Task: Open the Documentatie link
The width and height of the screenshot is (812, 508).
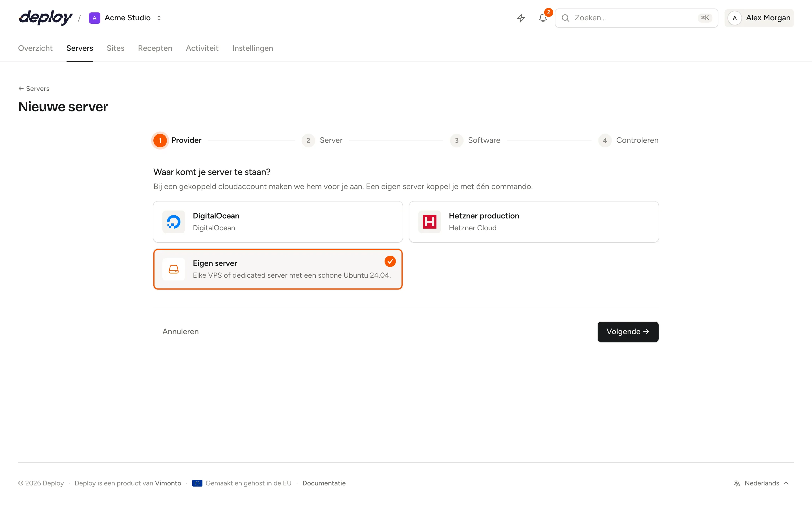Action: [x=324, y=483]
